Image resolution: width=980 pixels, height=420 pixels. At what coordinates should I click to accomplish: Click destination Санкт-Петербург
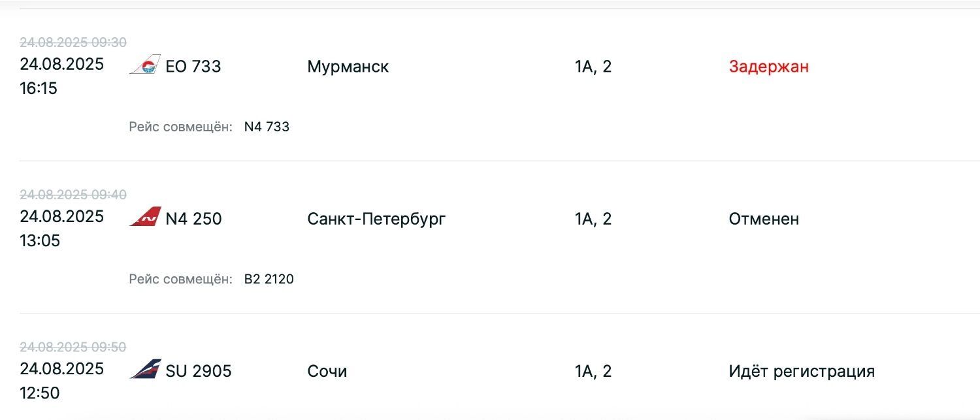click(x=376, y=219)
